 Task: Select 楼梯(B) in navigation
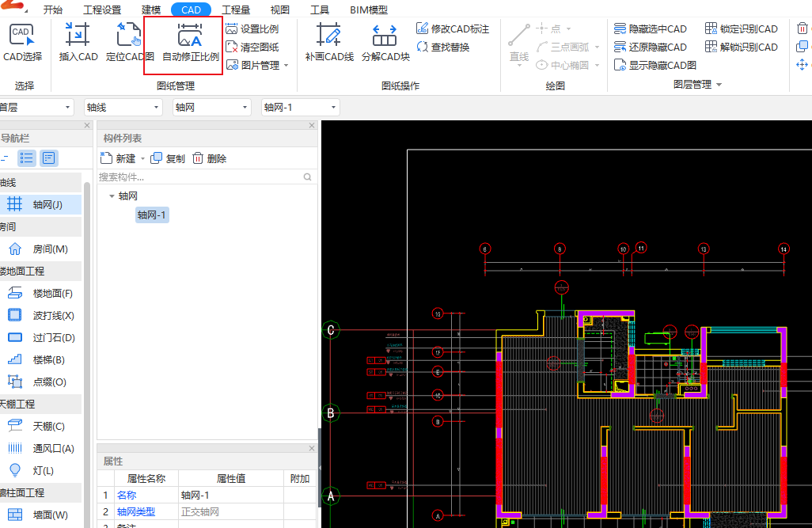point(41,359)
